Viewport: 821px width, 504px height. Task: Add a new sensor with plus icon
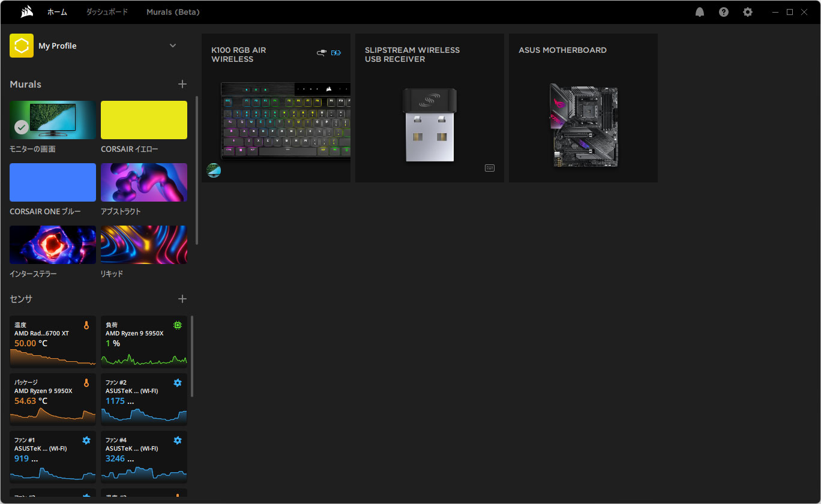pos(182,299)
